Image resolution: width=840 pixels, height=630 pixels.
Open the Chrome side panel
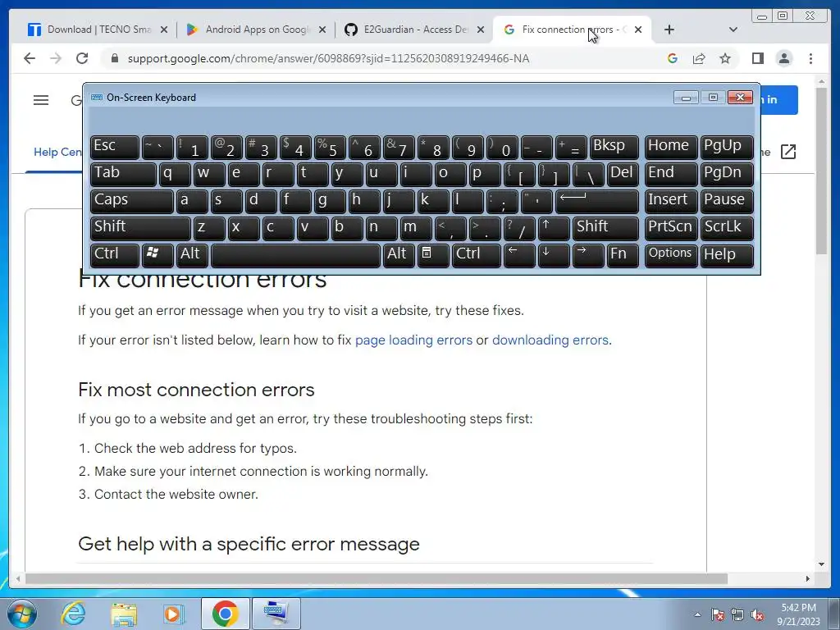tap(757, 58)
